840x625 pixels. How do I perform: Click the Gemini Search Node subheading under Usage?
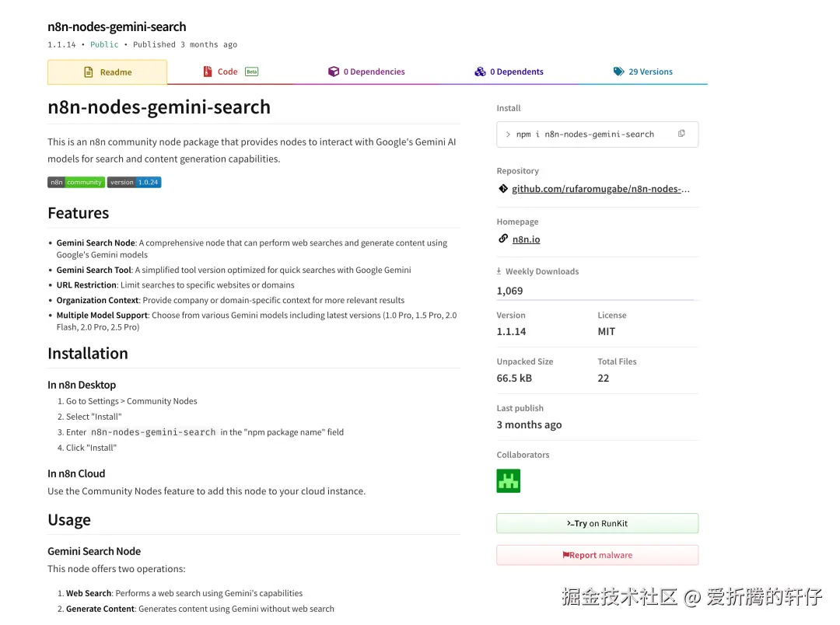tap(94, 551)
